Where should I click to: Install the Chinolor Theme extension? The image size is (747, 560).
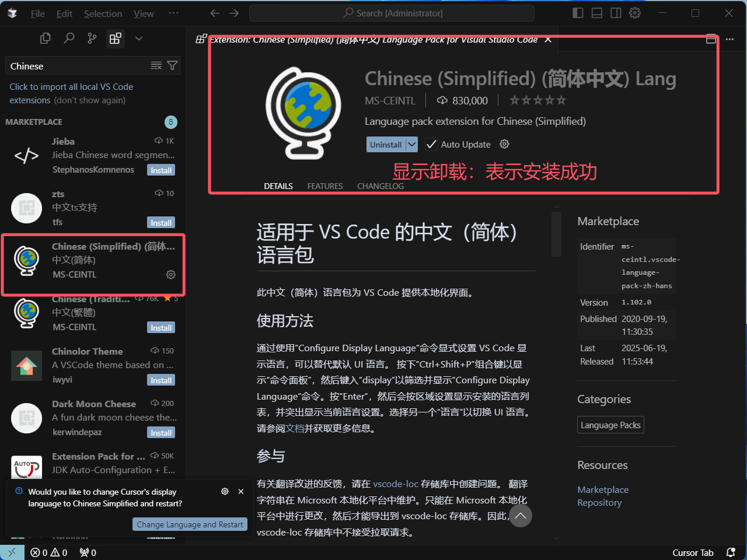[161, 380]
